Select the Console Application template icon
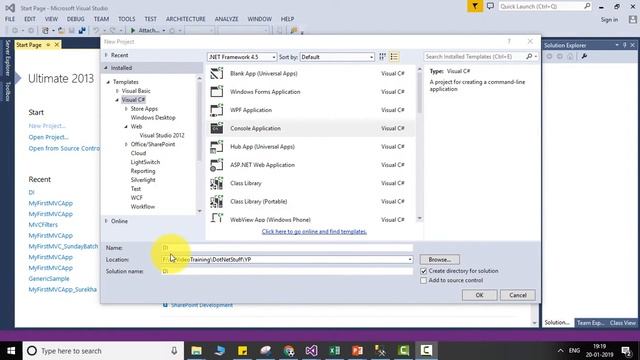Viewport: 640px width, 360px height. tap(217, 128)
